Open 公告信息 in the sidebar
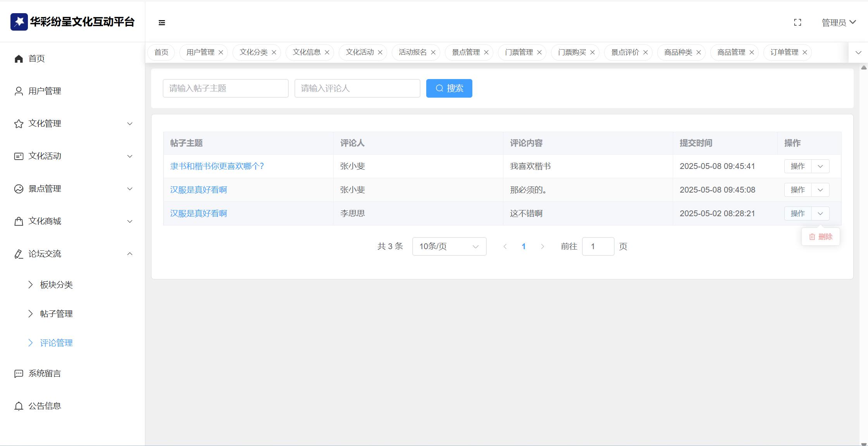 point(45,406)
